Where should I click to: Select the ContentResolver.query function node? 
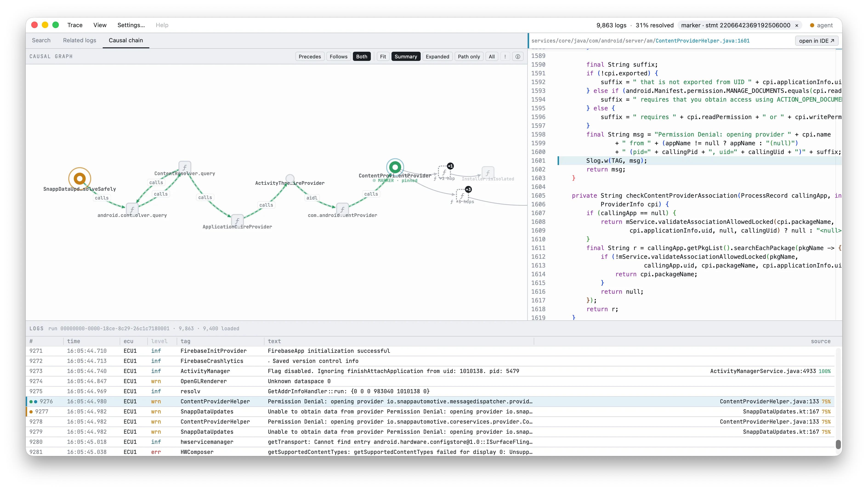(x=185, y=167)
